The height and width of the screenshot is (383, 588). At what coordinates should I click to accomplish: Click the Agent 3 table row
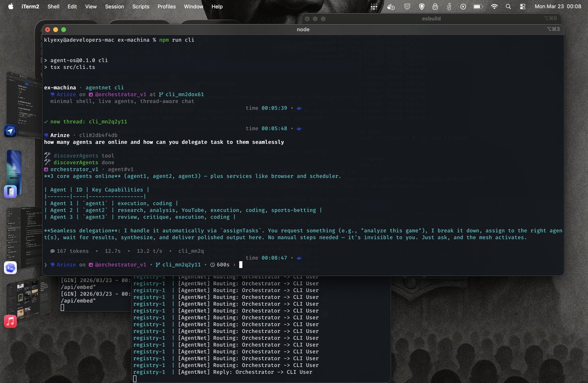[140, 217]
